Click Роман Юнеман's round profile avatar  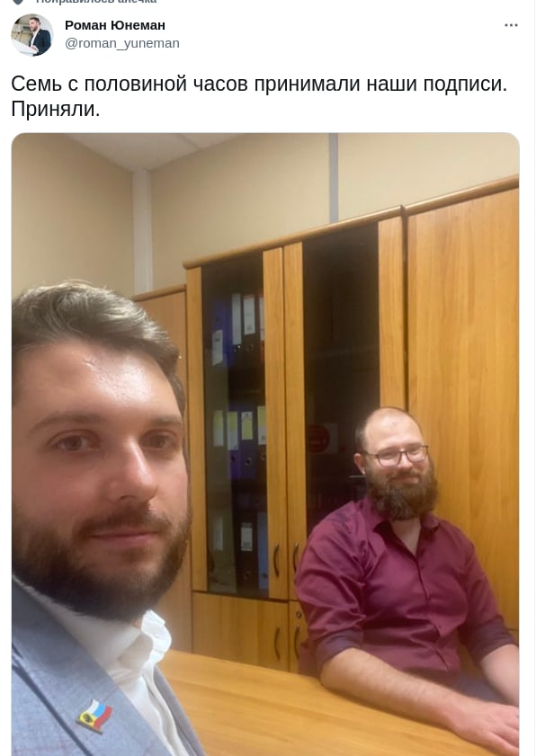(x=32, y=35)
